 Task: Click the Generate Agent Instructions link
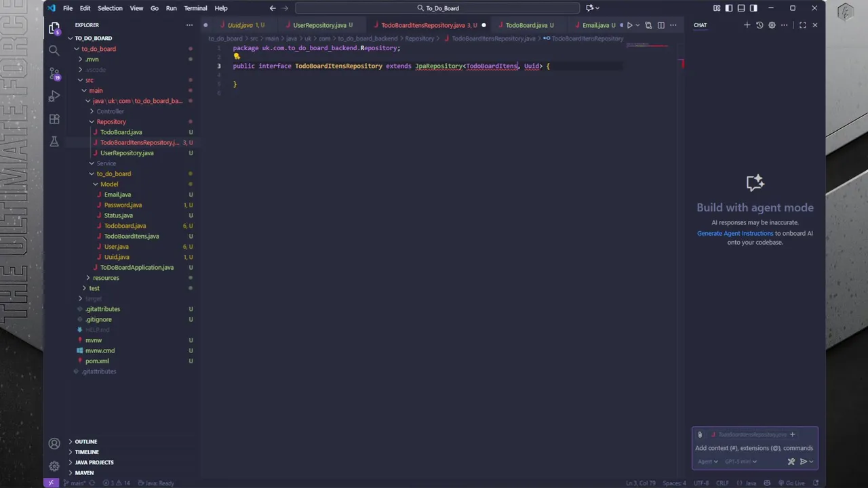(735, 233)
